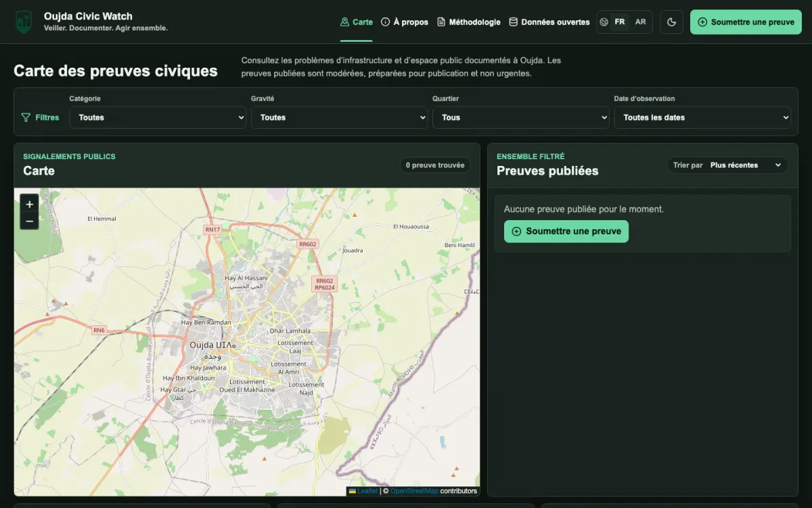The height and width of the screenshot is (508, 812).
Task: Click the globe language icon
Action: click(x=604, y=22)
